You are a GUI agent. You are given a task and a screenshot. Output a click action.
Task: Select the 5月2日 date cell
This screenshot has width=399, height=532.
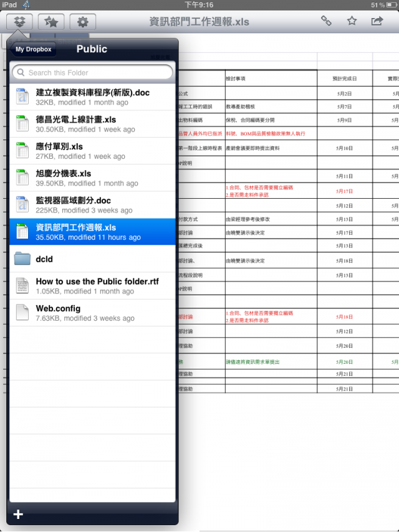point(345,93)
